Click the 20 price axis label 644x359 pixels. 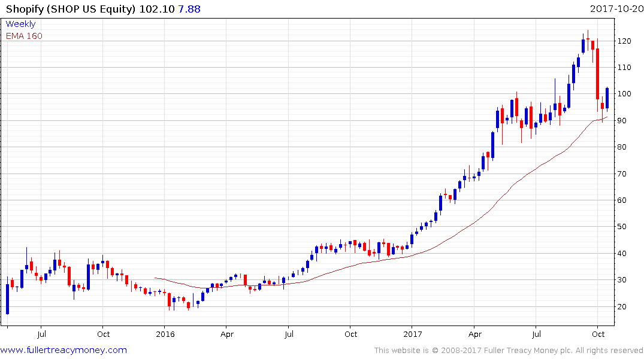[622, 307]
